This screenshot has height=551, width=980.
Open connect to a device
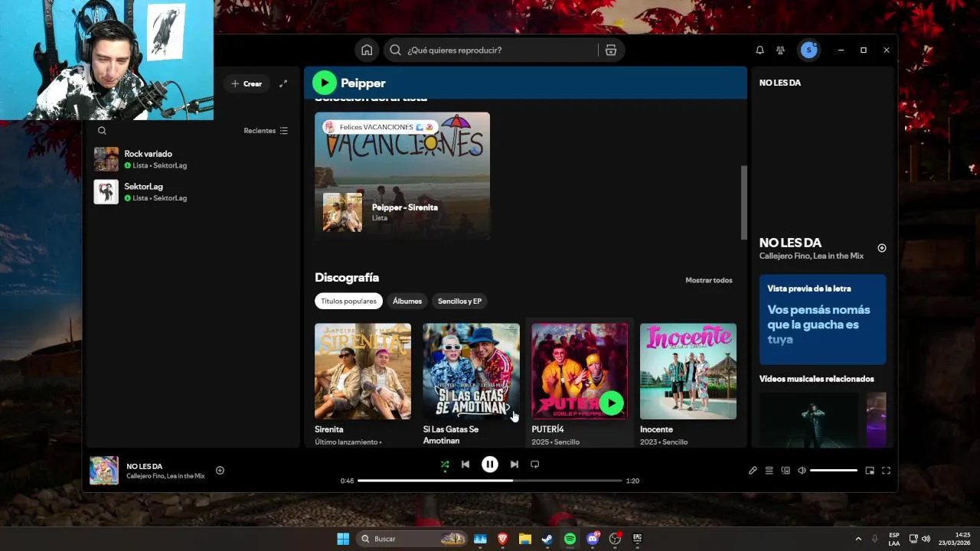(786, 471)
